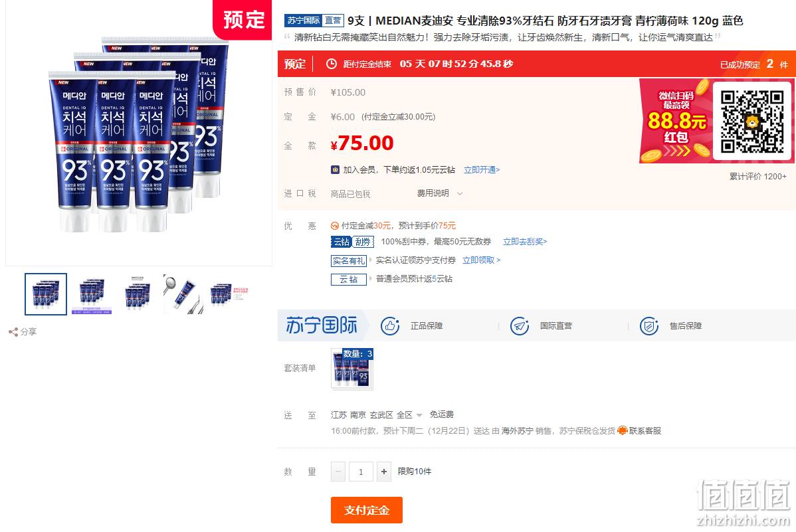Viewport: 796px width, 532px height.
Task: Click the 支付定金 deposit button
Action: point(367,509)
